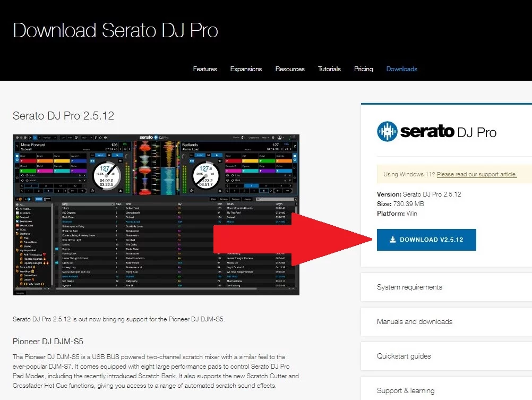
Task: Open the Resources navigation item
Action: [290, 69]
